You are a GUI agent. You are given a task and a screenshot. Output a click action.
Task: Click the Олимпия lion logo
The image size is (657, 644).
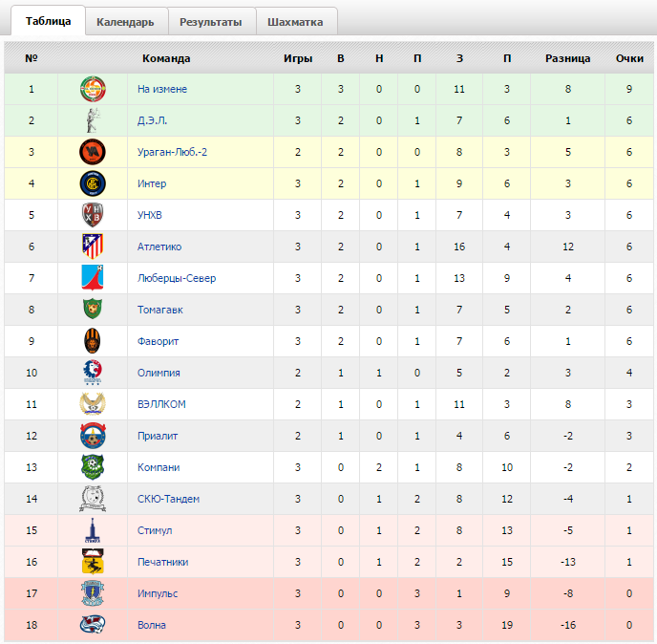click(93, 373)
